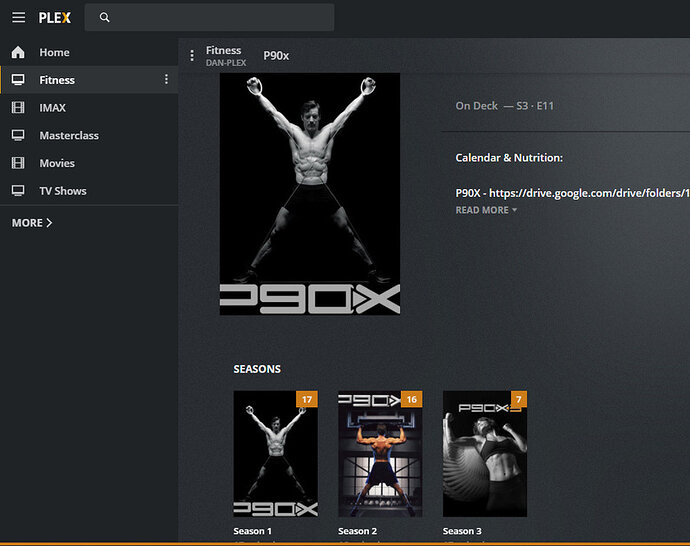Click the Season 1 title label

tap(253, 531)
